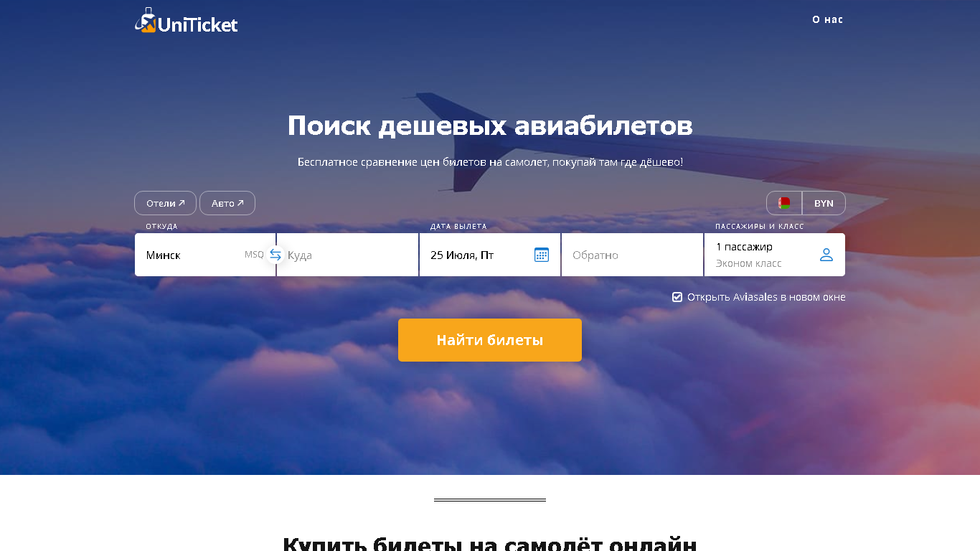Click the UniTicket brand name text

197,25
